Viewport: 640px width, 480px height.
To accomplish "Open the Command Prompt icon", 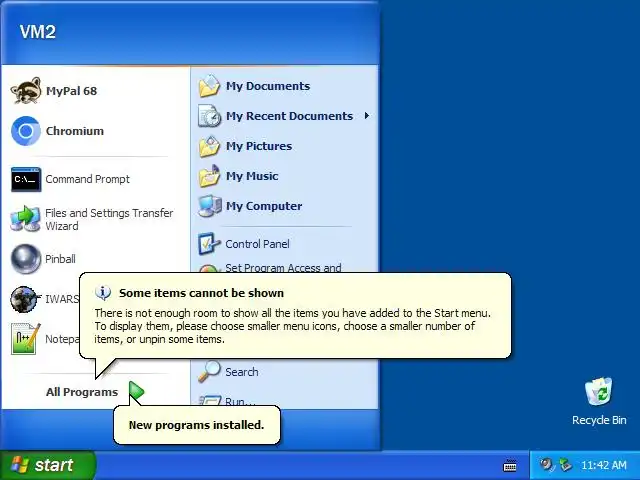I will tap(26, 179).
